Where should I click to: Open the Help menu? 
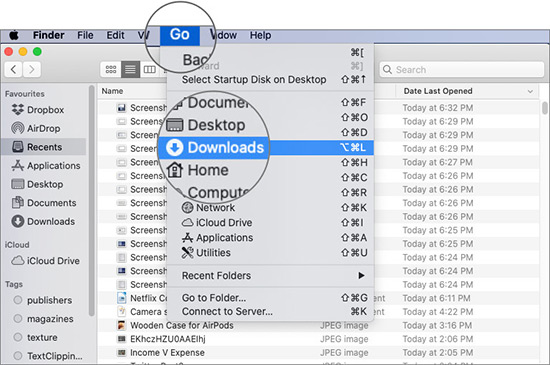coord(260,35)
